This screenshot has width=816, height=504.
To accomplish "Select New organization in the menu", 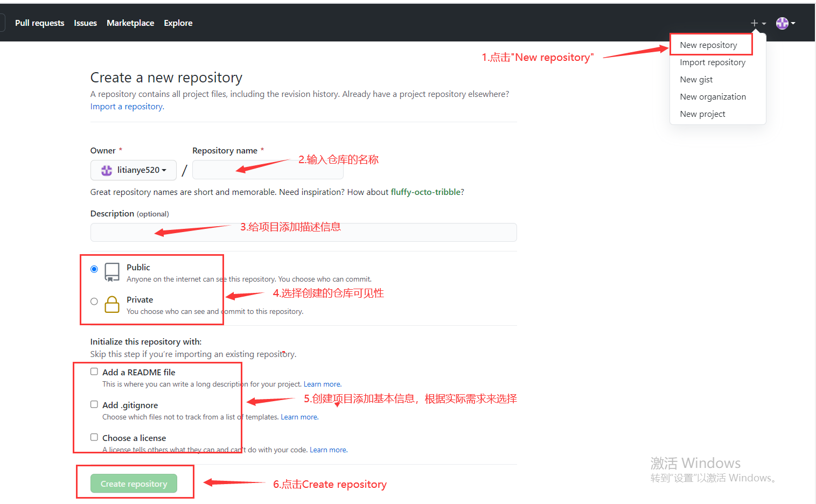I will (x=713, y=97).
